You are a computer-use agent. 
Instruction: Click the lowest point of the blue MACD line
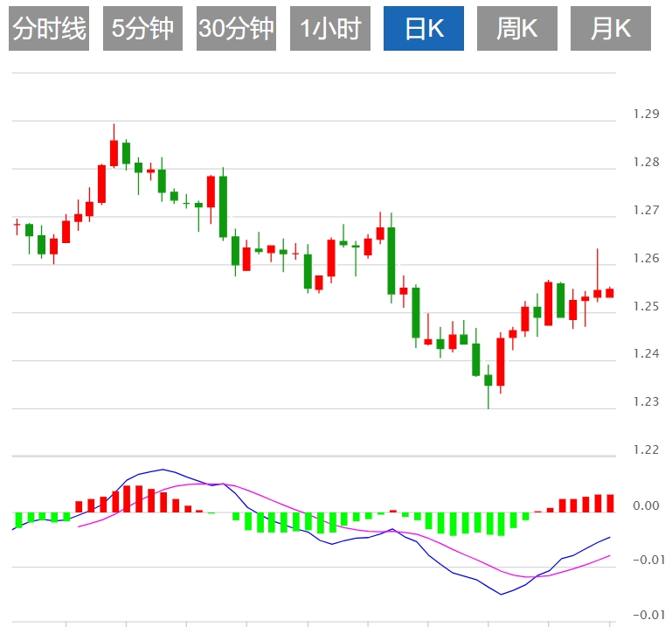tap(502, 595)
